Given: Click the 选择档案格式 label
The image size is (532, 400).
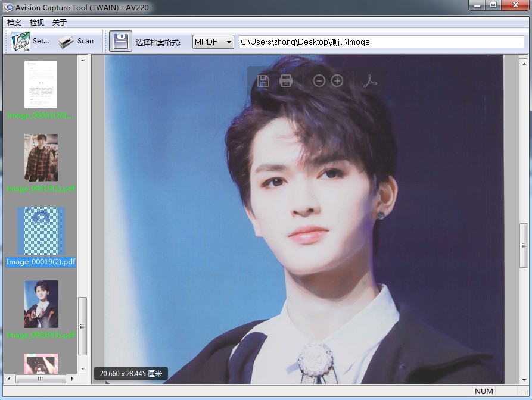Looking at the screenshot, I should tap(158, 43).
